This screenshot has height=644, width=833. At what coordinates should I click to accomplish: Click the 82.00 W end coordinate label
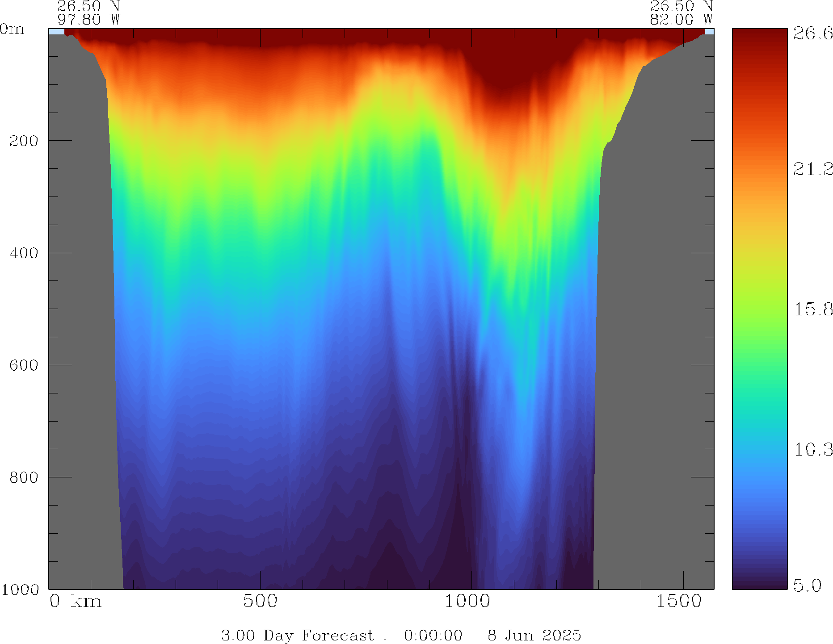click(x=681, y=20)
